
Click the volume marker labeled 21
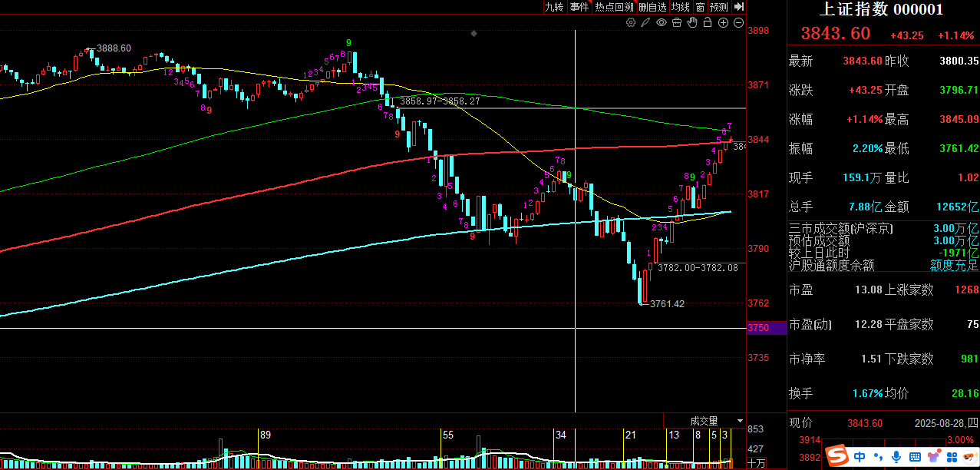(x=630, y=435)
